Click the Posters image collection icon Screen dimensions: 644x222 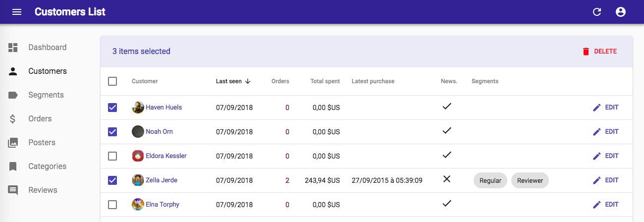click(x=13, y=143)
